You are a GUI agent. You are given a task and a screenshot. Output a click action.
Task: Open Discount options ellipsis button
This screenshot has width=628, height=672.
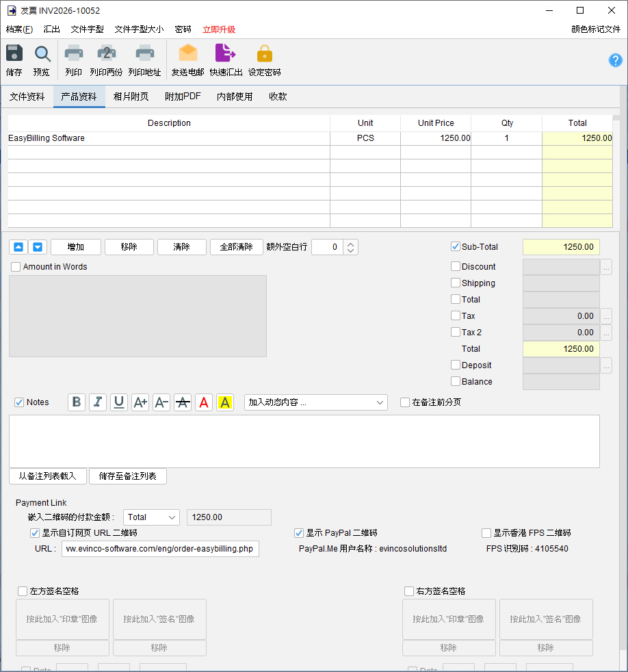coord(606,267)
